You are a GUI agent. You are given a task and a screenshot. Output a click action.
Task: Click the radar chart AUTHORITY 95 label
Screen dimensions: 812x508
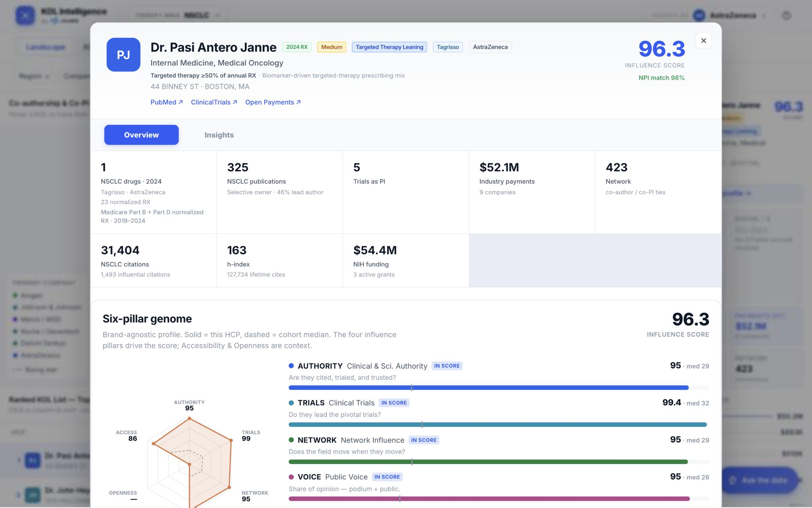189,405
